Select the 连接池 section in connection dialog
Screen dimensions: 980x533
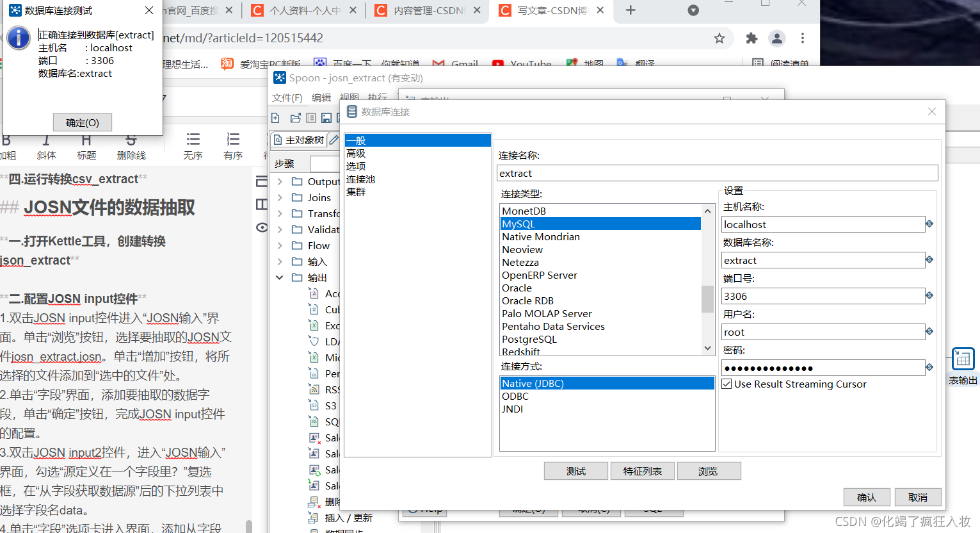coord(360,179)
